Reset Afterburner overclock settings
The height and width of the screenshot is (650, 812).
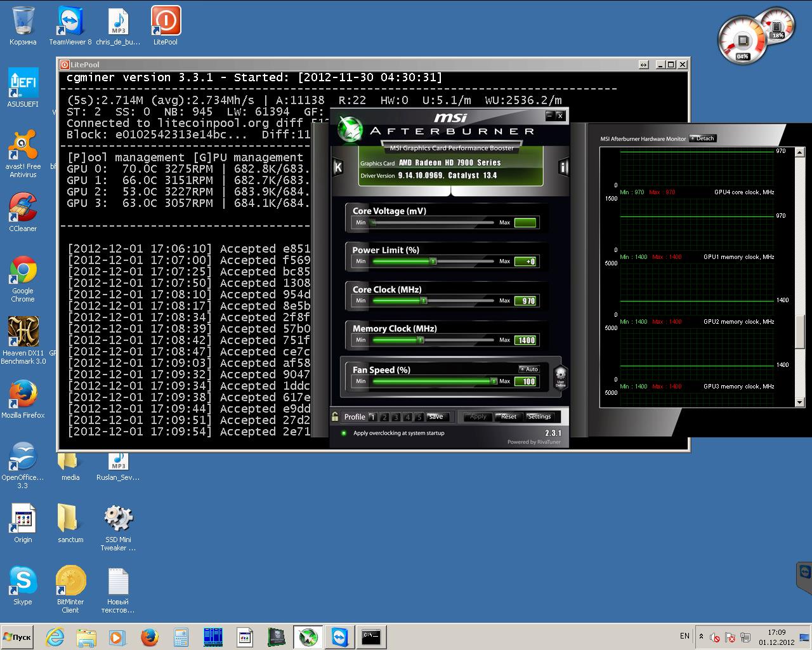[x=509, y=417]
